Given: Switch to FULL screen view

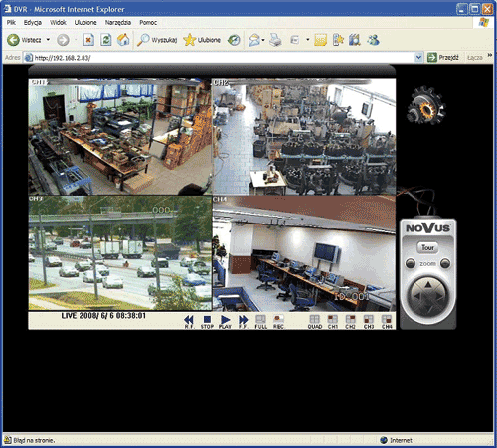Looking at the screenshot, I should [261, 321].
